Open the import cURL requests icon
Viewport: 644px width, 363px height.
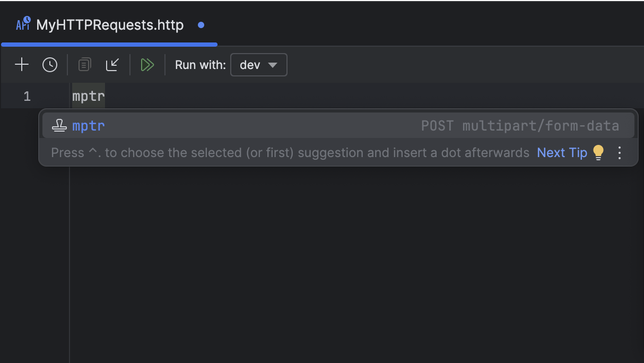click(112, 64)
